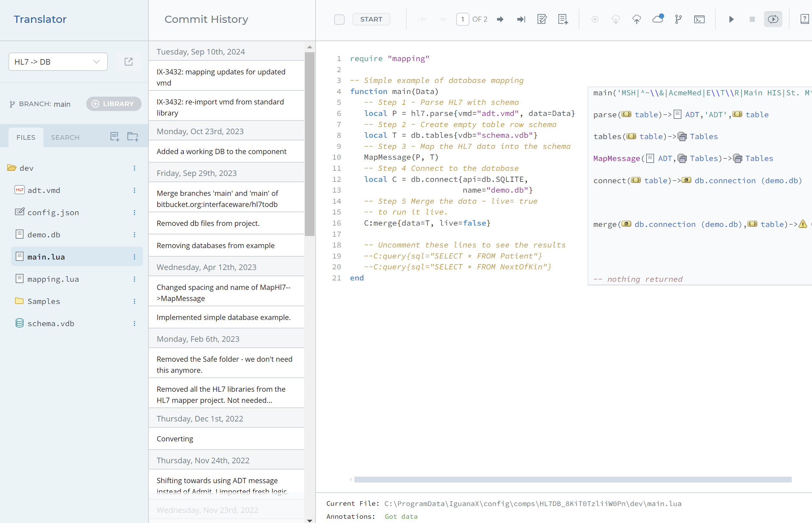The height and width of the screenshot is (523, 812).
Task: Click the edit sample data icon
Action: point(542,19)
